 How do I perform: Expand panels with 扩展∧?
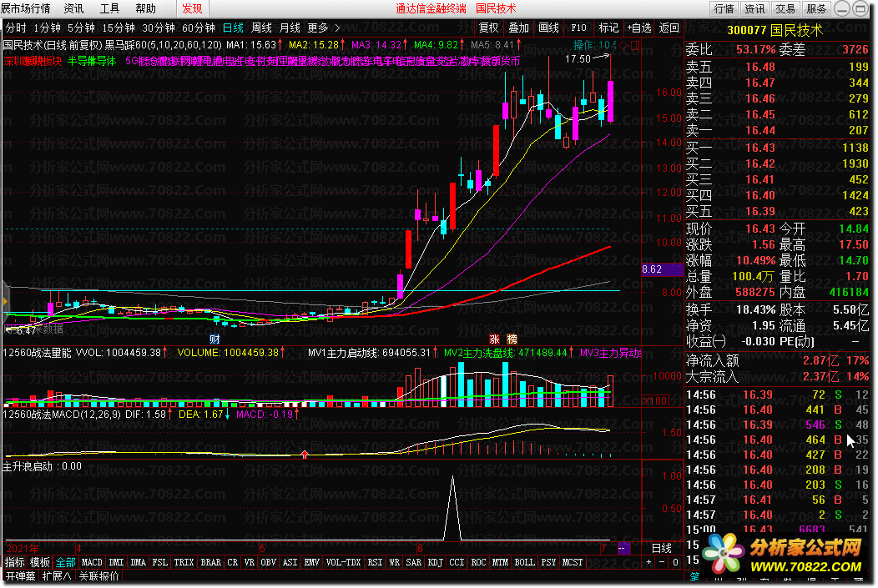[57, 575]
